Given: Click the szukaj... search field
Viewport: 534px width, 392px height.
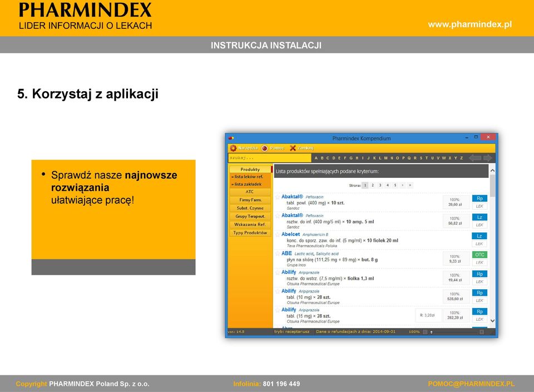Looking at the screenshot, I should [x=270, y=158].
